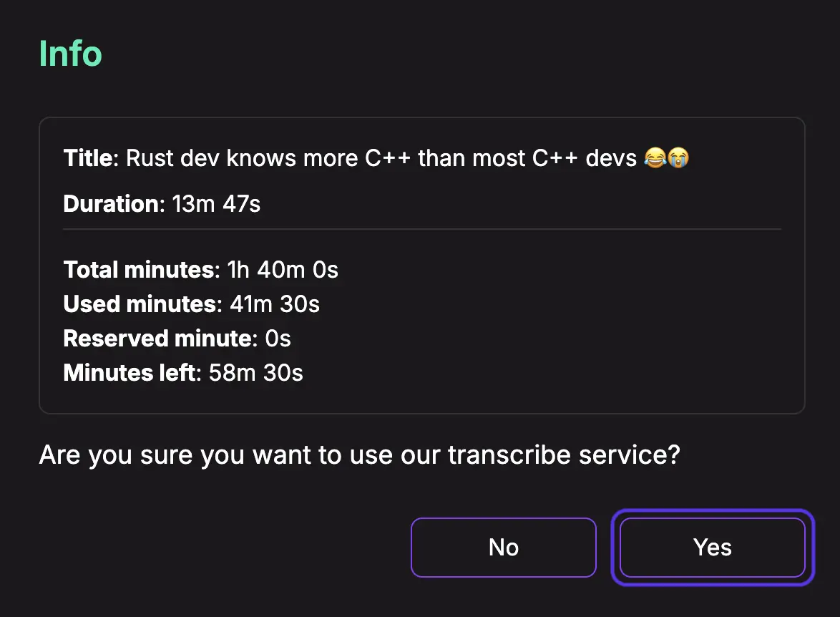Click the green Info heading

70,54
